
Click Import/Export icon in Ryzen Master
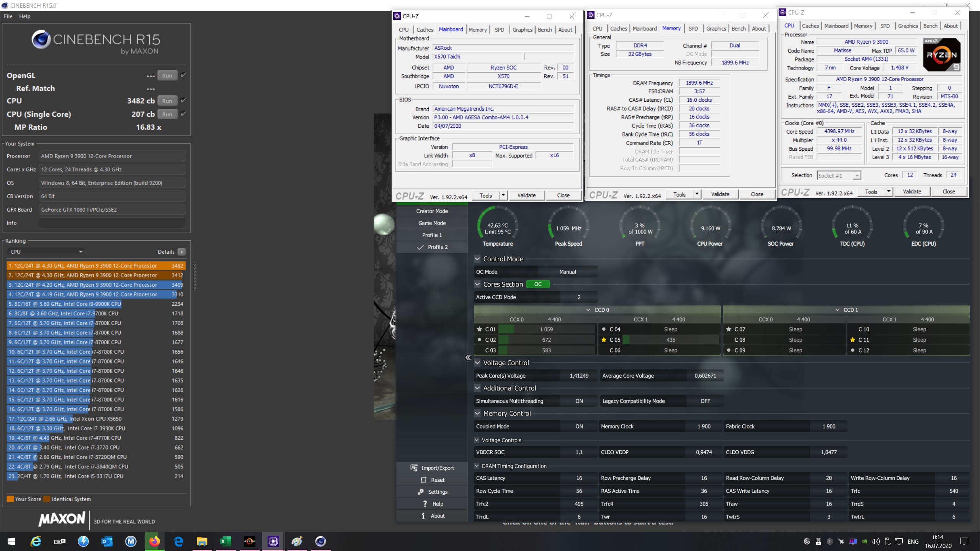click(x=414, y=468)
